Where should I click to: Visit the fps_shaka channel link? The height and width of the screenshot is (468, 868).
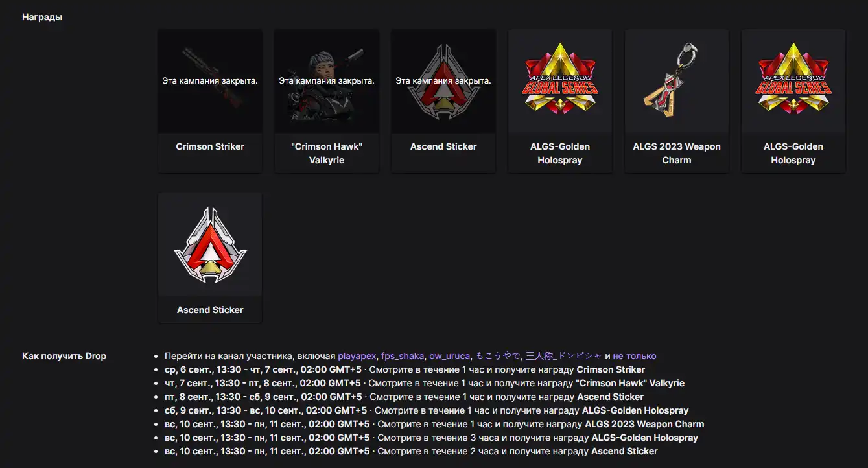click(x=403, y=356)
